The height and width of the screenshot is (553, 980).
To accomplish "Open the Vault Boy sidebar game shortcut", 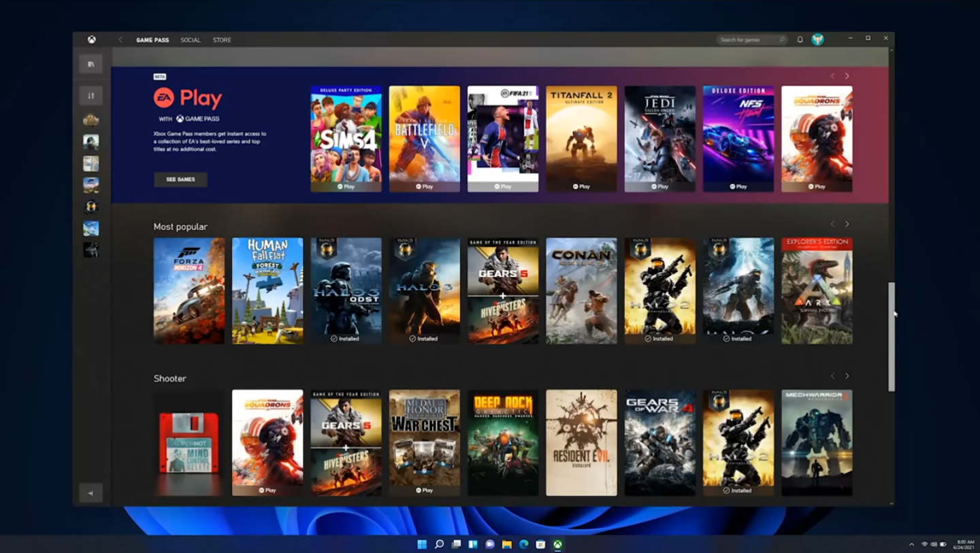I will point(91,163).
